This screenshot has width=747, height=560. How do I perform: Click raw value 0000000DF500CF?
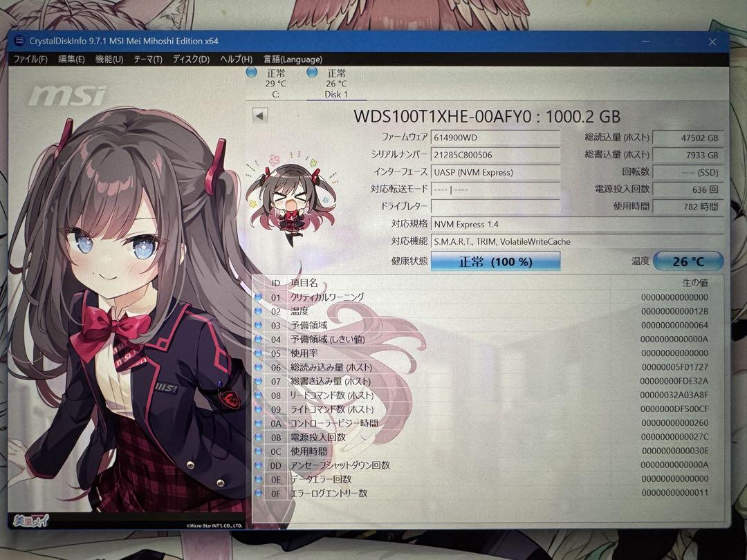click(674, 409)
